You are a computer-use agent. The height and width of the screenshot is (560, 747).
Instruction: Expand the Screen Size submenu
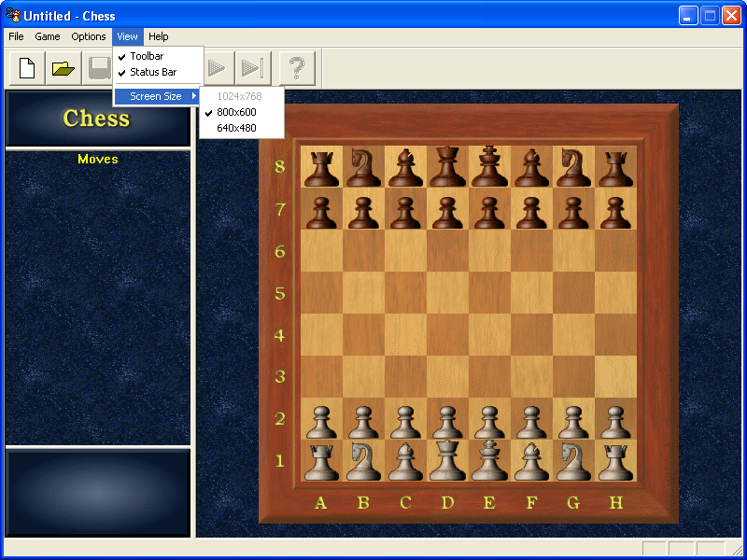tap(156, 95)
